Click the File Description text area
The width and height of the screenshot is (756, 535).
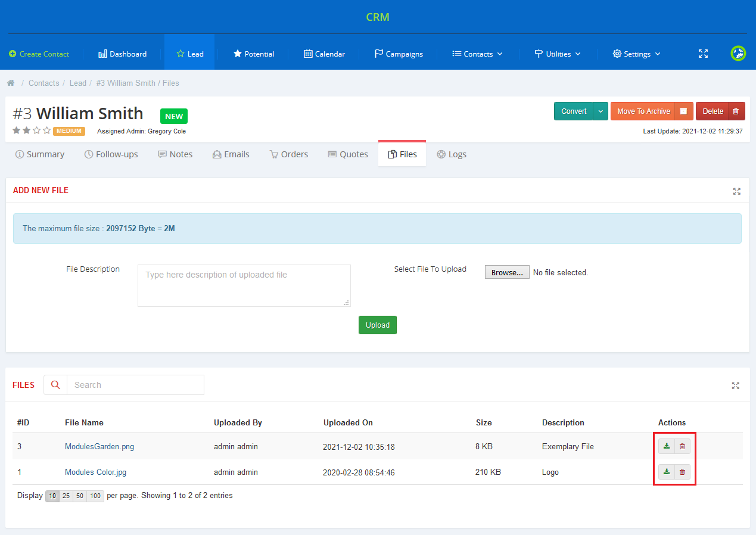pyautogui.click(x=244, y=286)
